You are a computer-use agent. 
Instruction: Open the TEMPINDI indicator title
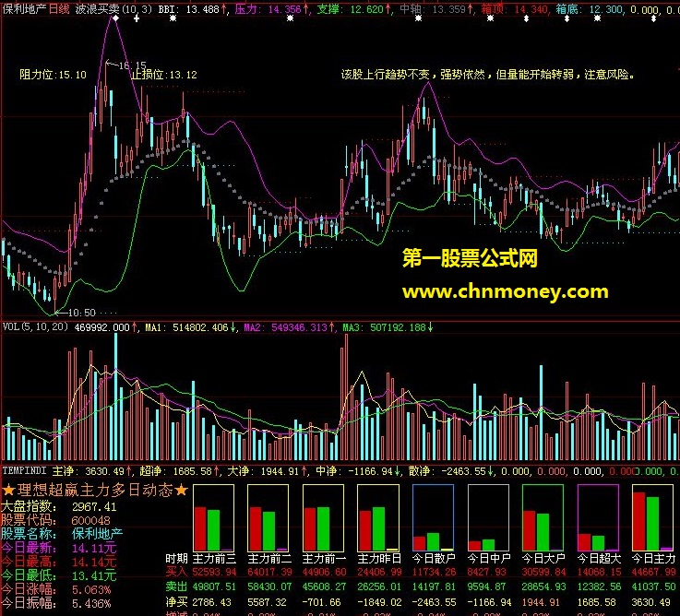pos(24,470)
